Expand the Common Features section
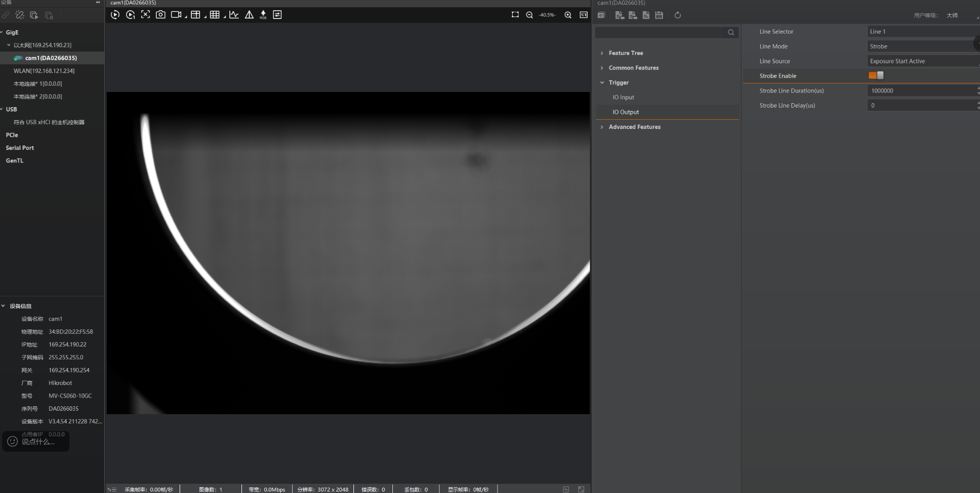 click(602, 68)
